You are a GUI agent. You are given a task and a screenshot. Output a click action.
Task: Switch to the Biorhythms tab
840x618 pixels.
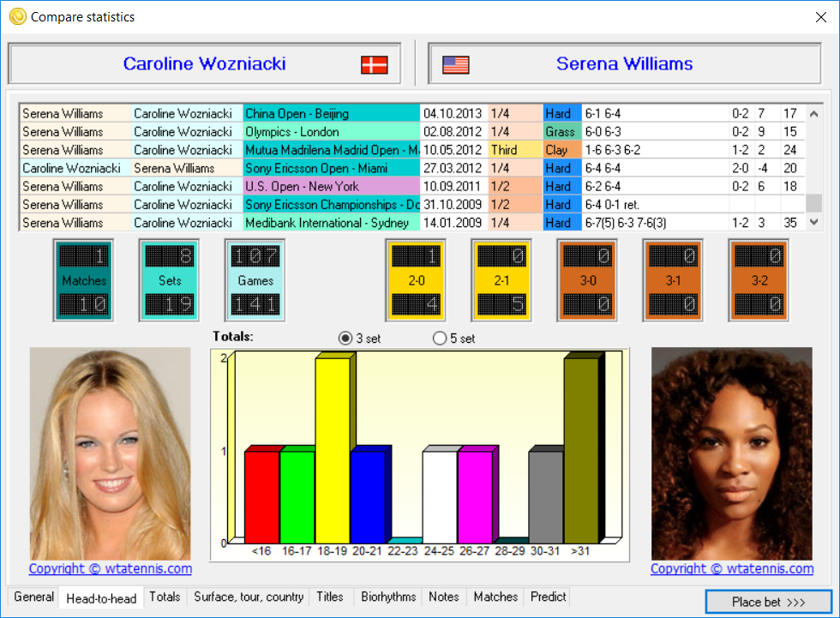coord(388,597)
